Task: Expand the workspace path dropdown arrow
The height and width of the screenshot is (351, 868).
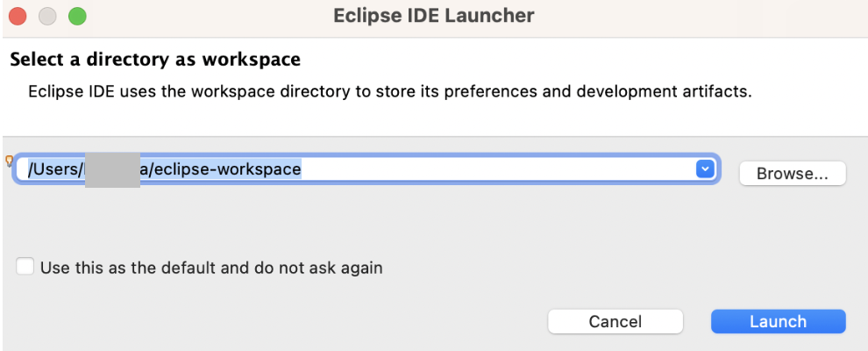Action: point(705,168)
